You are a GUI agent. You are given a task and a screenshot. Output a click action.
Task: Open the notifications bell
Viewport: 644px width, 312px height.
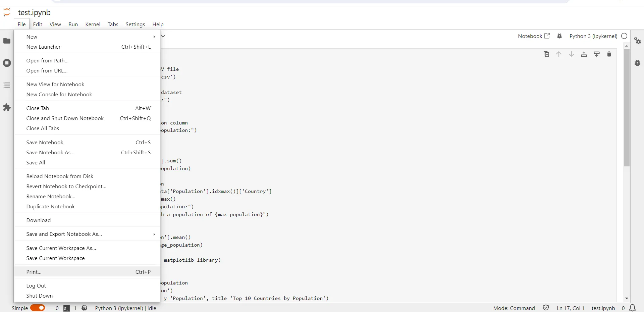[633, 308]
